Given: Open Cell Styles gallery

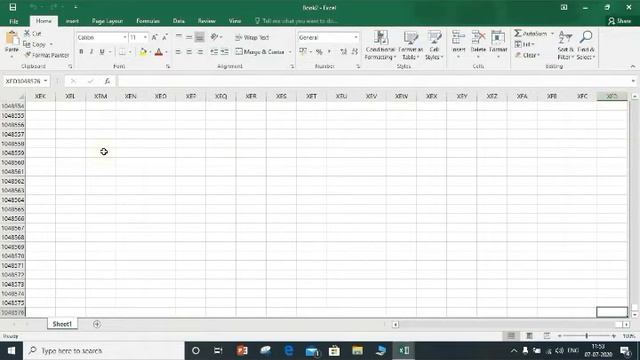Looking at the screenshot, I should pyautogui.click(x=434, y=45).
